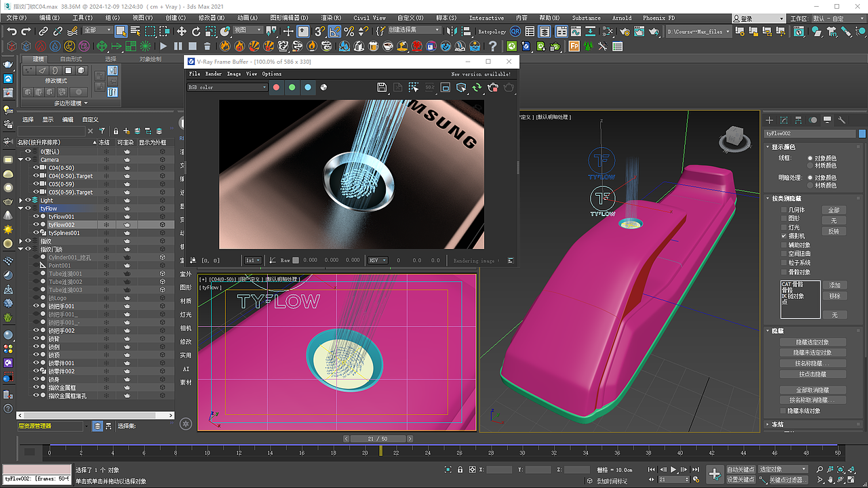Open the 全部 selection filter dropdown
This screenshot has width=868, height=488.
coord(97,30)
